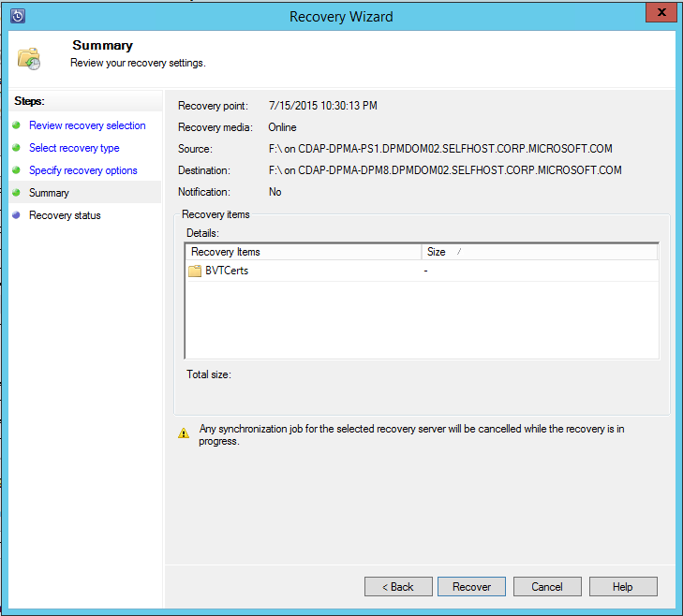Click green bullet beside Specify recovery options

[17, 170]
